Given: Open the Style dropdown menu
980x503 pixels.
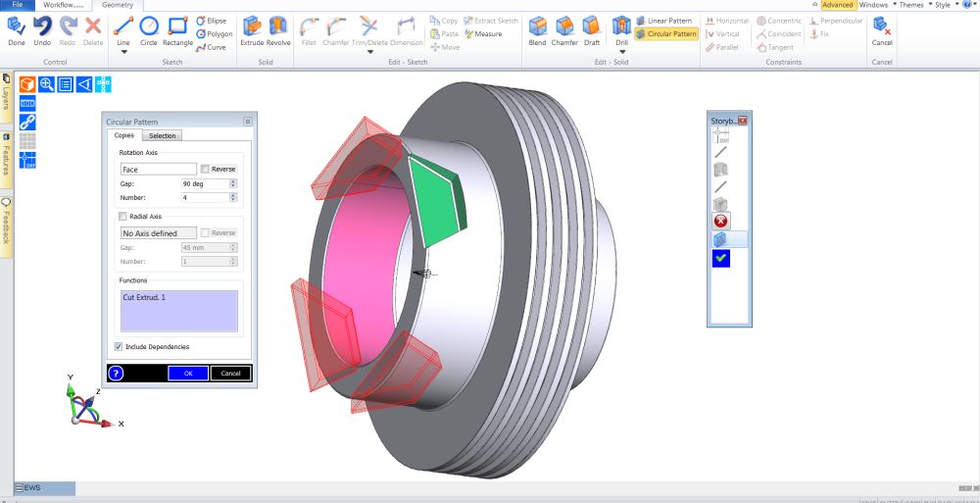Looking at the screenshot, I should click(x=947, y=4).
